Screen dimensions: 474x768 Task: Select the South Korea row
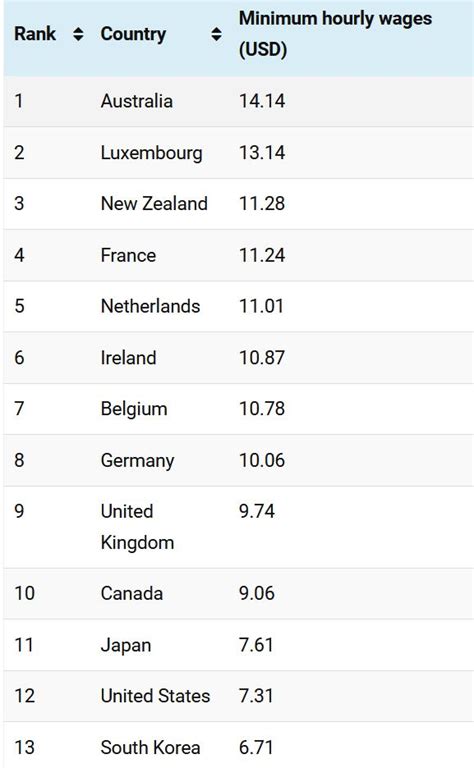[x=238, y=745]
